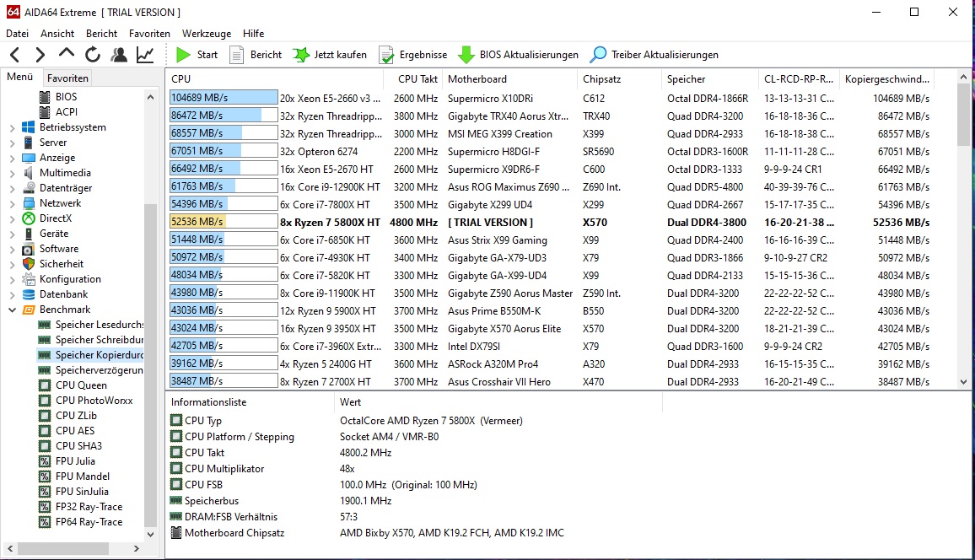This screenshot has height=560, width=975.
Task: Open the Favoriten menu
Action: tap(149, 34)
